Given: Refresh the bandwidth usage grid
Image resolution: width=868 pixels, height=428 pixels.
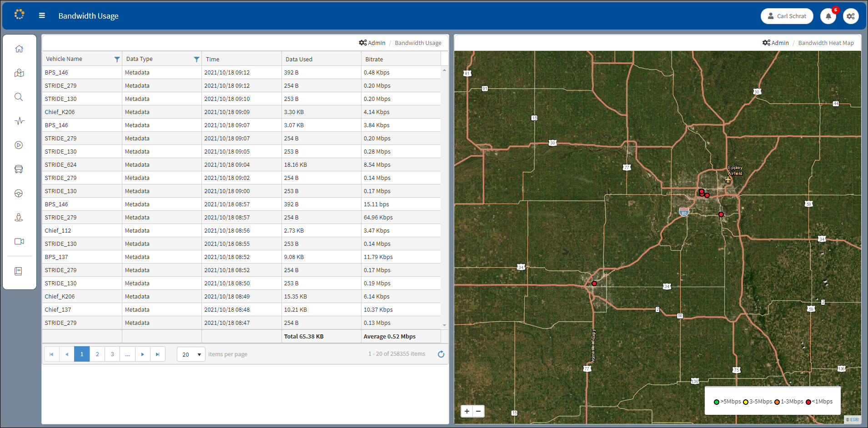Looking at the screenshot, I should (441, 354).
